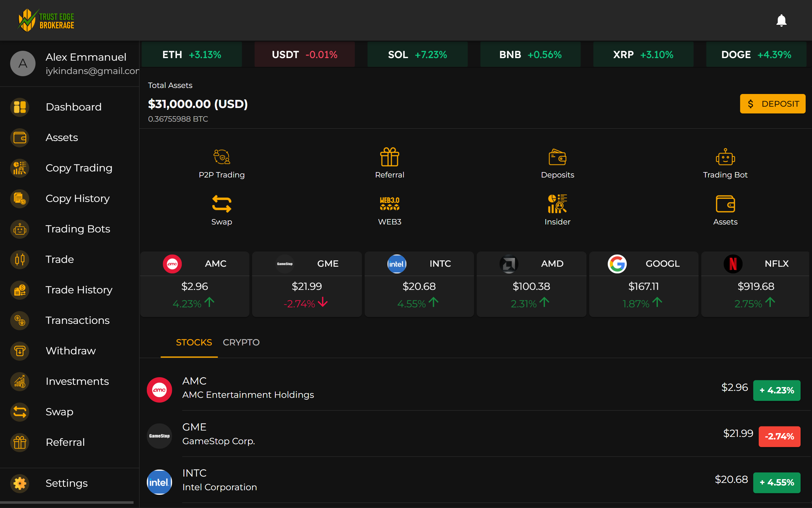Open the NFLX stock card
This screenshot has width=812, height=508.
[755, 284]
